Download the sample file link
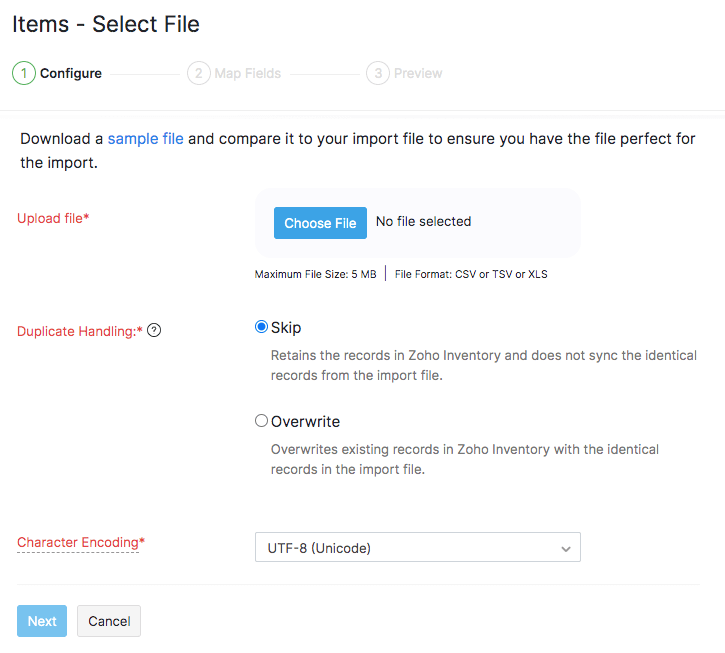Image resolution: width=725 pixels, height=653 pixels. tap(145, 139)
